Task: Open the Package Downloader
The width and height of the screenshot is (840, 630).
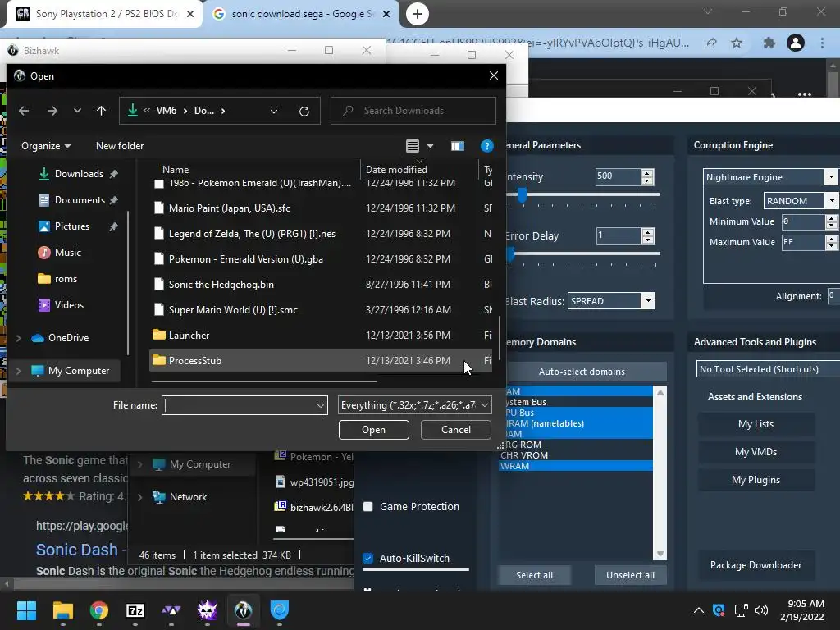Action: pyautogui.click(x=756, y=565)
